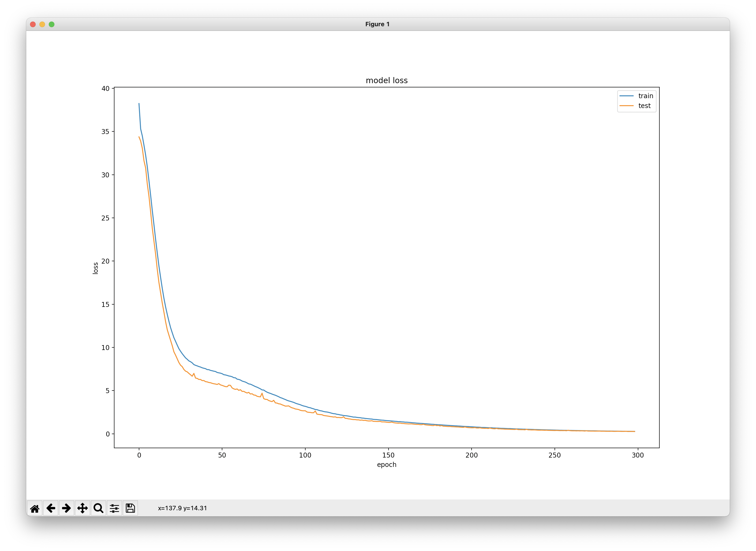Go back to previous view arrow
The width and height of the screenshot is (756, 551).
(x=51, y=508)
